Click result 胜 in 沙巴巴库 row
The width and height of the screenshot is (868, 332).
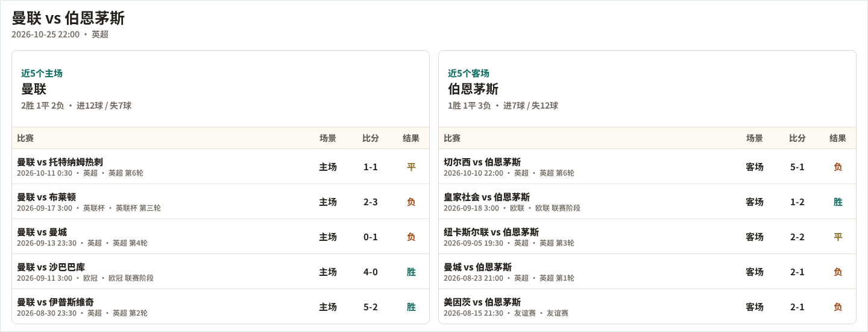411,272
